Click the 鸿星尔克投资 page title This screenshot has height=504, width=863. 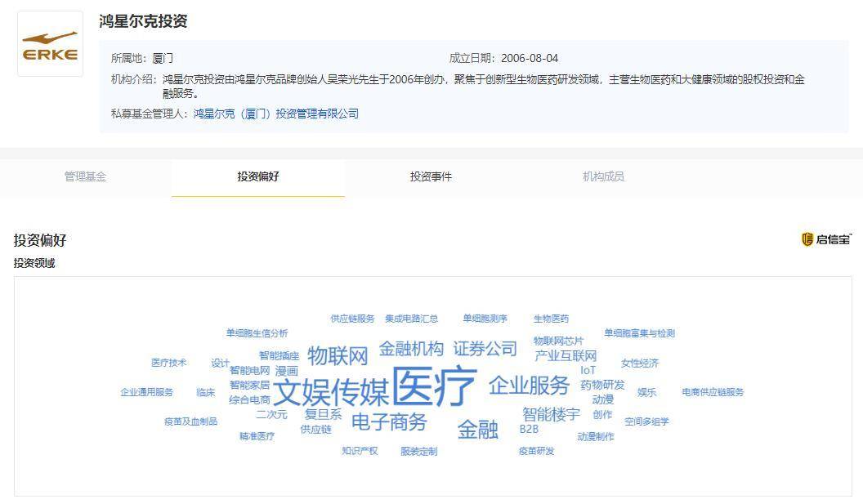coord(143,21)
